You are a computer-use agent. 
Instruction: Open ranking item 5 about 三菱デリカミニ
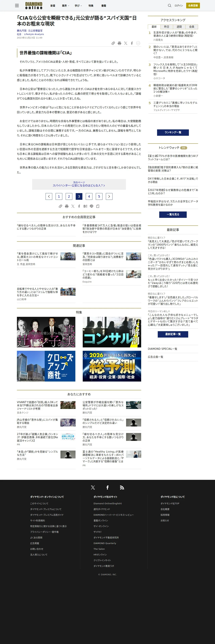tap(175, 104)
